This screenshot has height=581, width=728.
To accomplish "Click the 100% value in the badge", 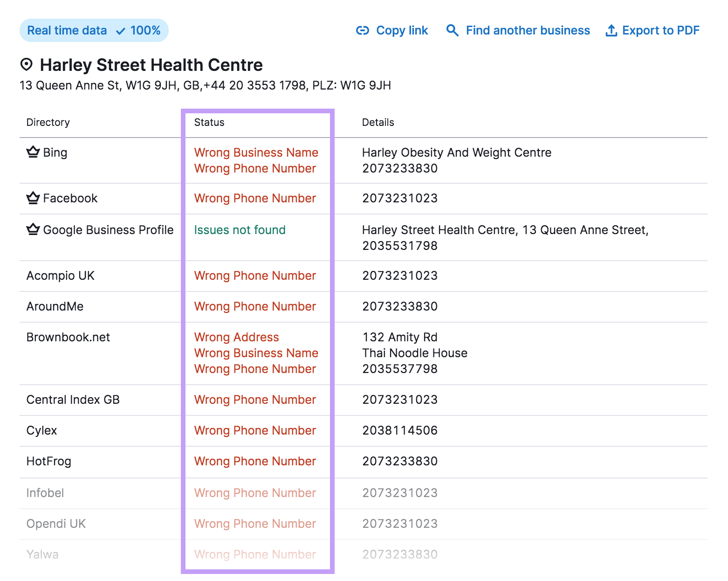I will point(145,30).
